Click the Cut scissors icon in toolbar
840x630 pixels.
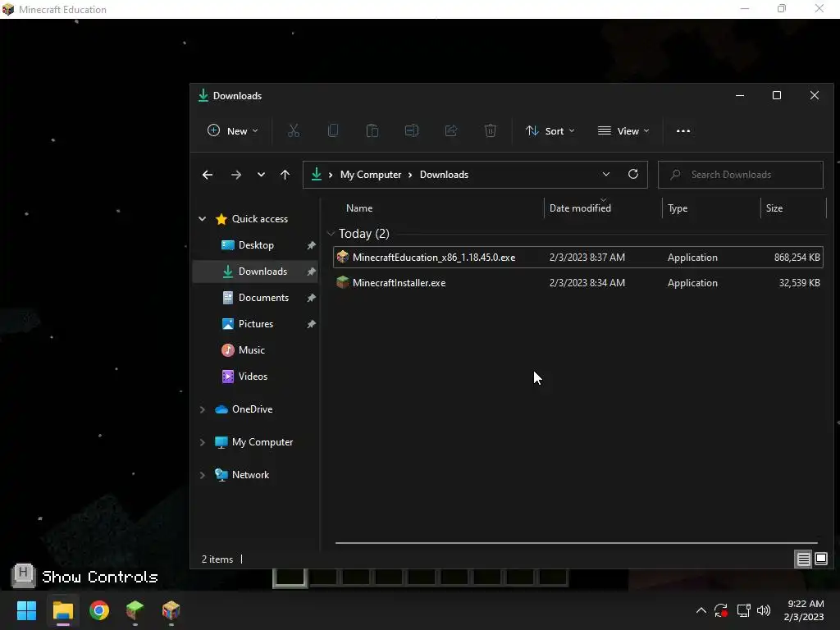(x=294, y=130)
